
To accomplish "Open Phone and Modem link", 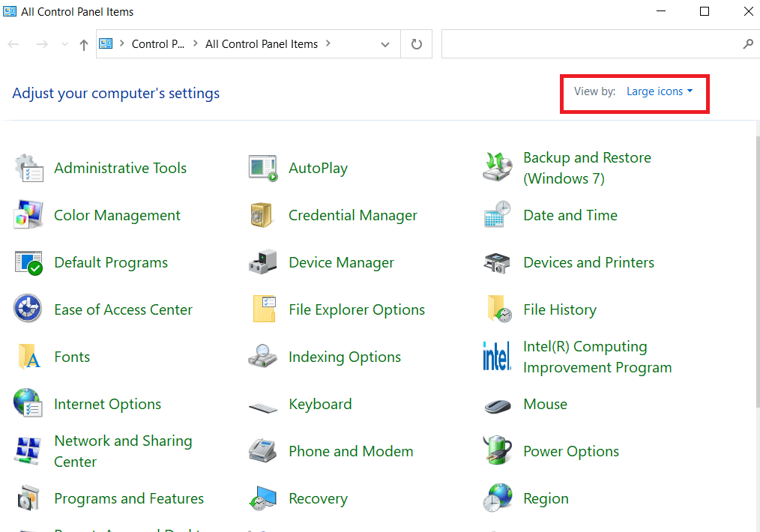I will [351, 451].
